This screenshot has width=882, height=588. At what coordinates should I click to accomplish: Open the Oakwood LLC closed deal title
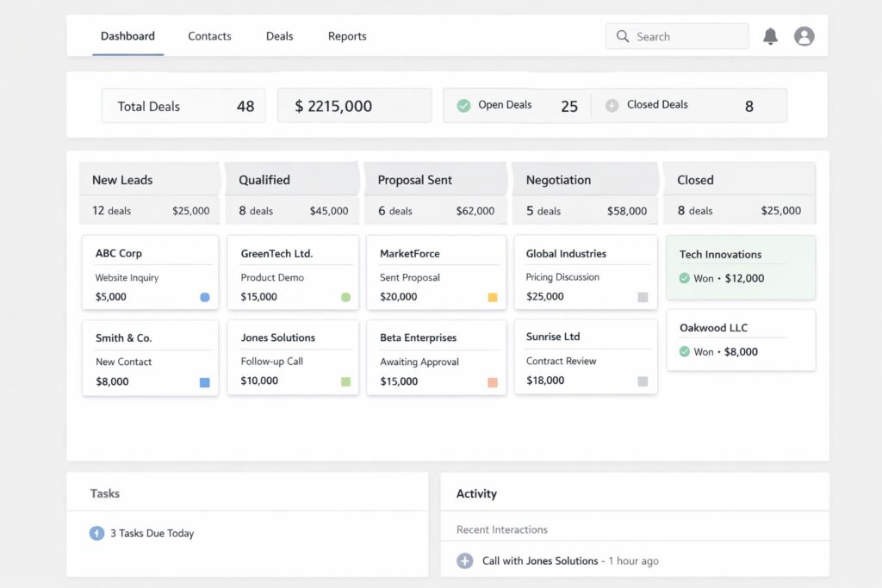(713, 328)
